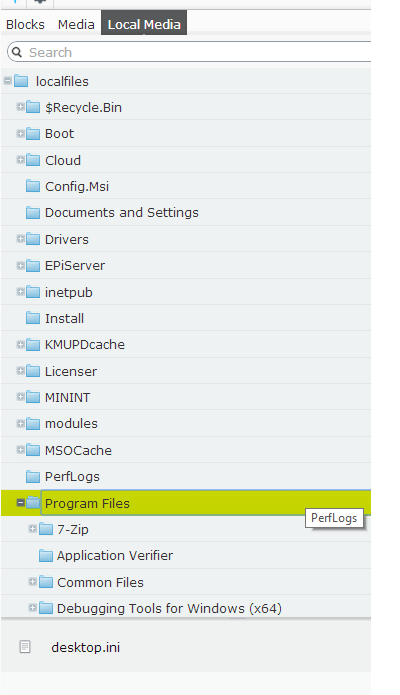Expand the EPiServer folder node

20,266
